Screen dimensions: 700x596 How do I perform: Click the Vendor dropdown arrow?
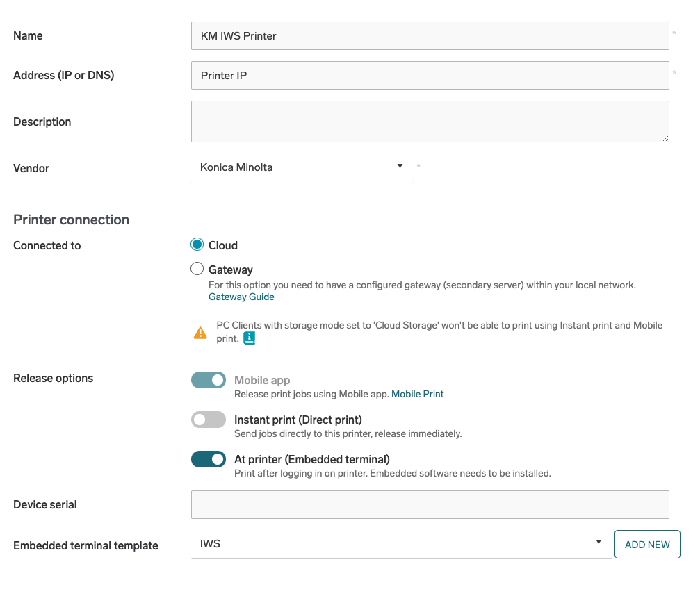pos(400,166)
